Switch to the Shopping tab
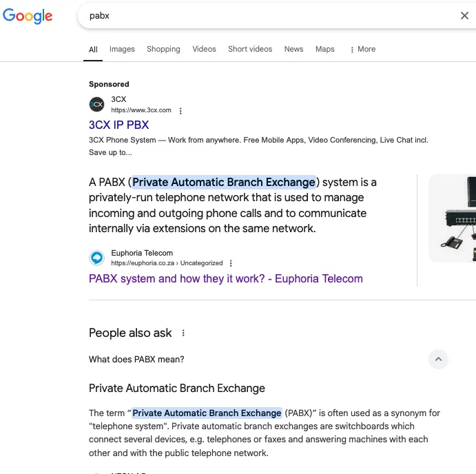476x474 pixels. tap(163, 50)
